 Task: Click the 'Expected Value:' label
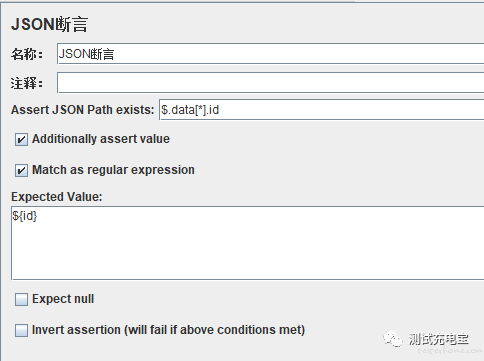57,197
